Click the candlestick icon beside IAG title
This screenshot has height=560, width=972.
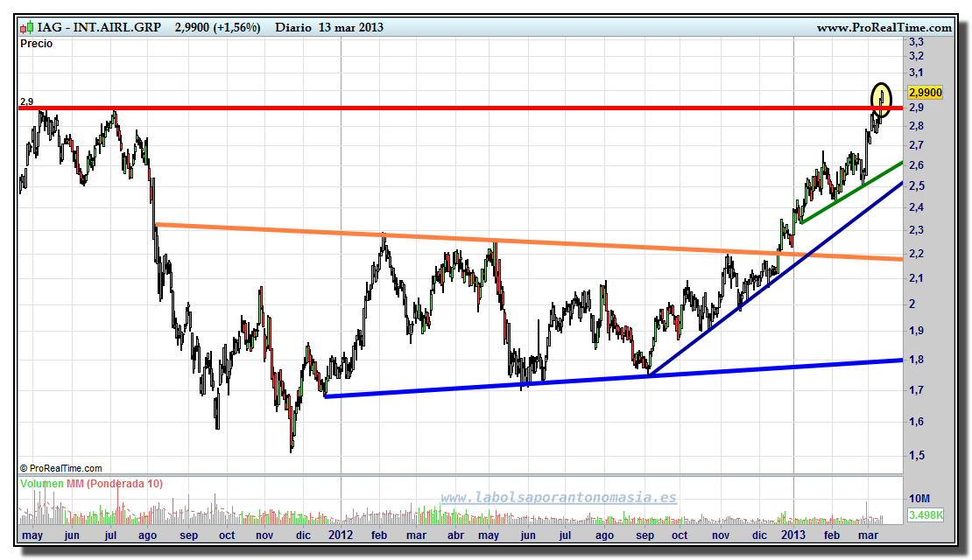25,27
